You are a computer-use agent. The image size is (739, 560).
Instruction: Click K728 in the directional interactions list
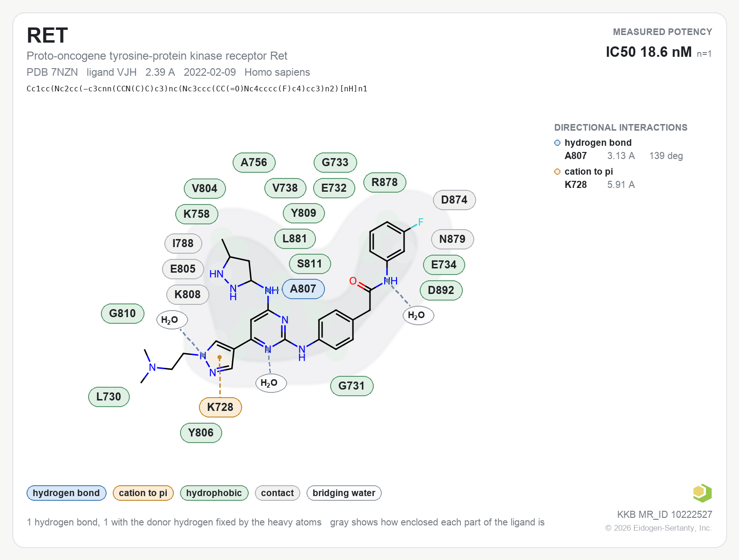(x=576, y=185)
